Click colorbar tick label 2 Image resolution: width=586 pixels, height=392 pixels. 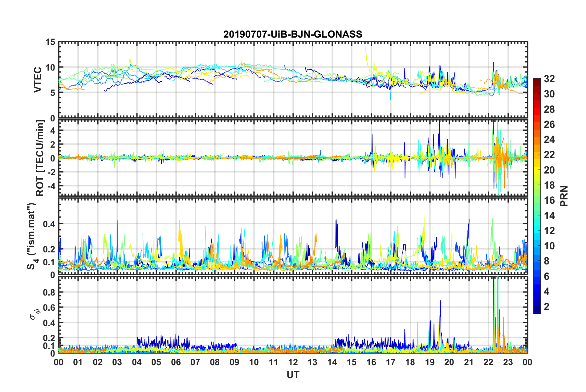pos(547,307)
